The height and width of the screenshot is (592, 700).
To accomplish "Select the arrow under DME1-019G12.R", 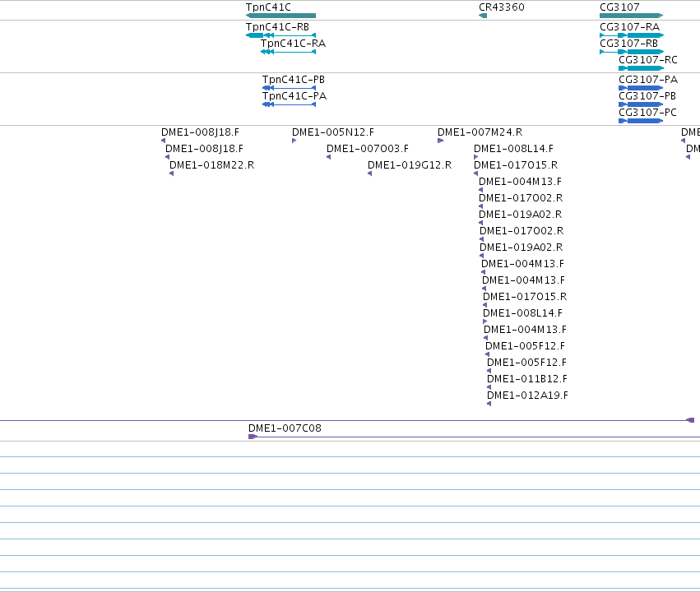I will (369, 173).
